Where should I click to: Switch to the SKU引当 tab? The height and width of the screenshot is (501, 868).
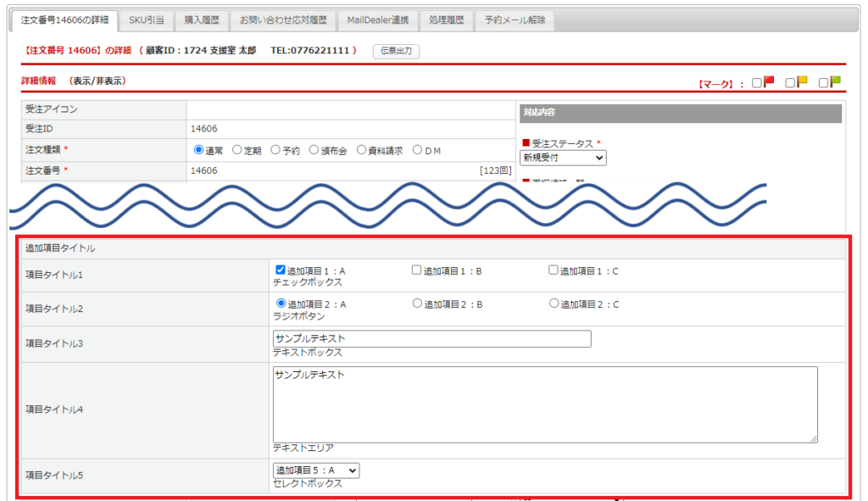pos(147,20)
